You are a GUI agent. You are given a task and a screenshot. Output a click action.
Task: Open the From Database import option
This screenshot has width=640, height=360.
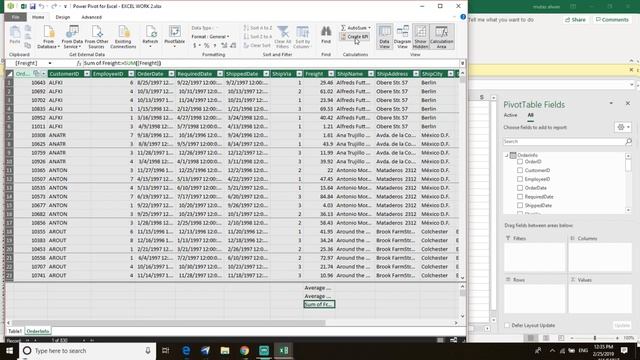pos(49,37)
